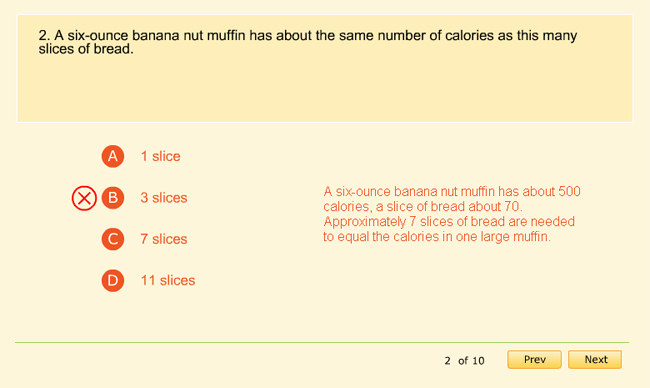Pick the C circle answer icon

coord(113,239)
